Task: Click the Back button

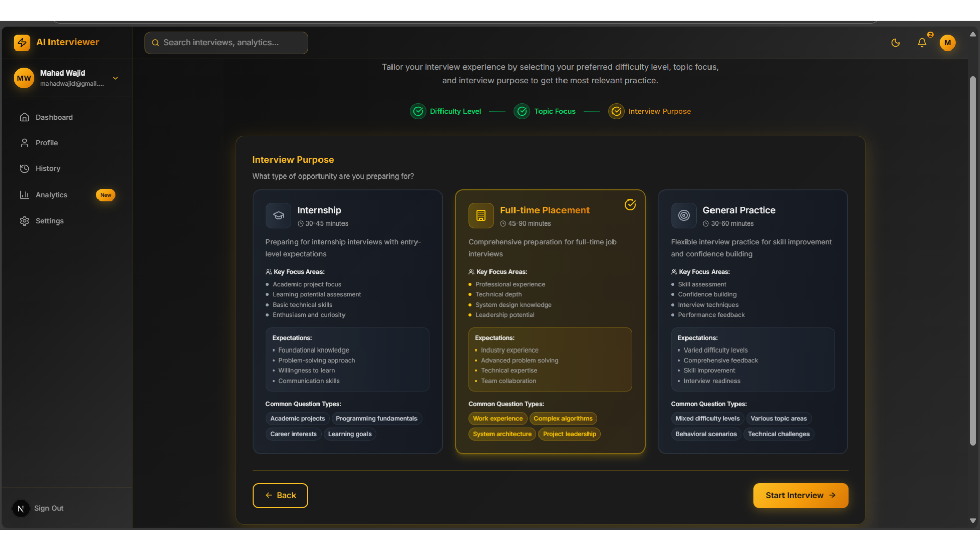Action: point(280,495)
